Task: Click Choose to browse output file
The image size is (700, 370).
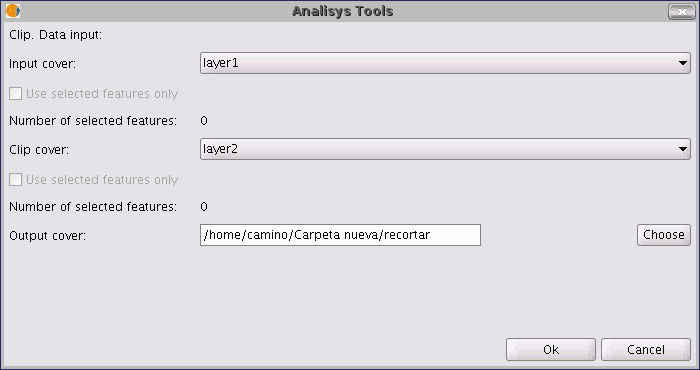Action: click(664, 235)
